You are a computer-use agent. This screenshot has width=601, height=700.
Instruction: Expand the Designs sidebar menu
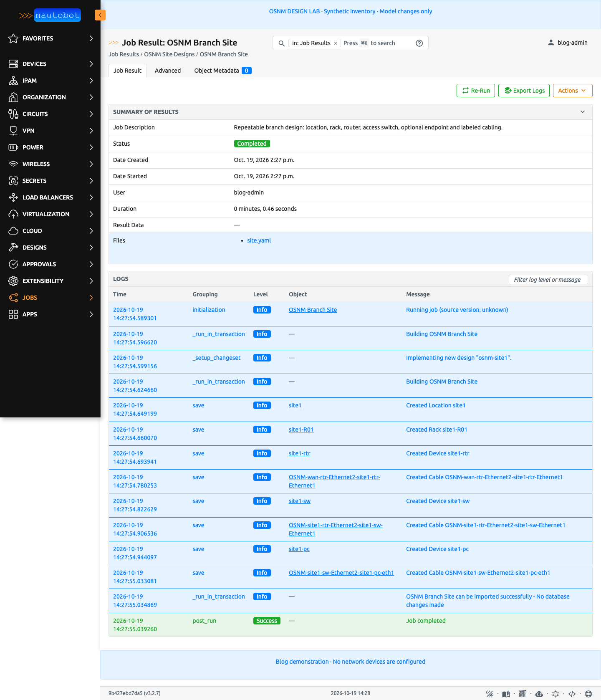click(50, 248)
